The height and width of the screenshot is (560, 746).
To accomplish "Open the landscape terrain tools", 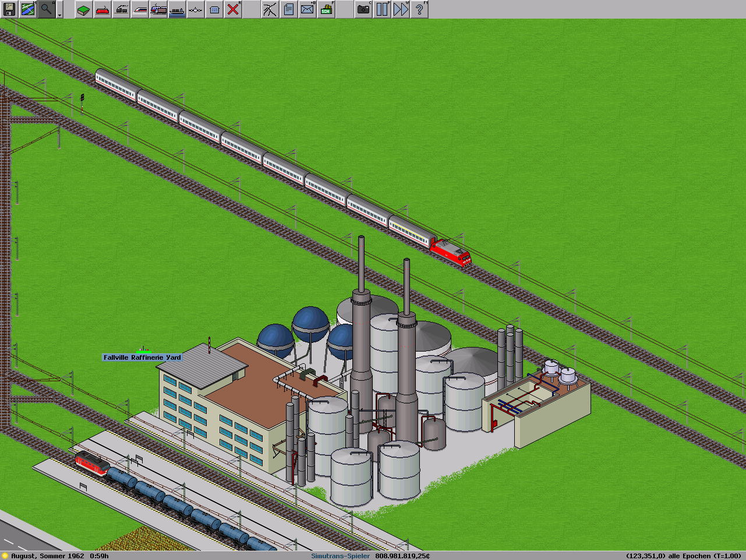I will pos(84,9).
